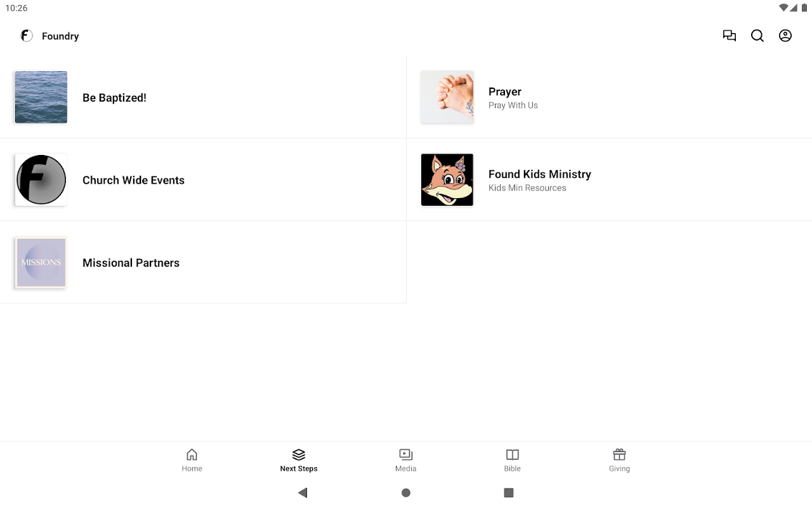This screenshot has height=508, width=812.
Task: Open the user profile account icon
Action: [x=785, y=36]
